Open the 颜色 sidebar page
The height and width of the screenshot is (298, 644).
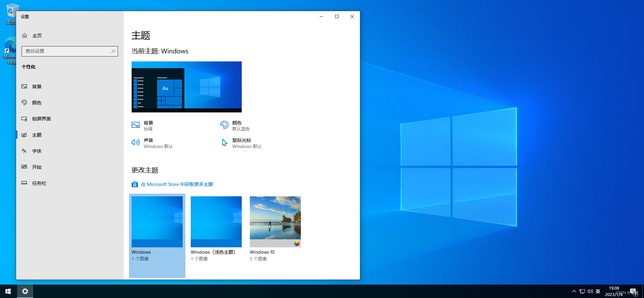coord(70,103)
